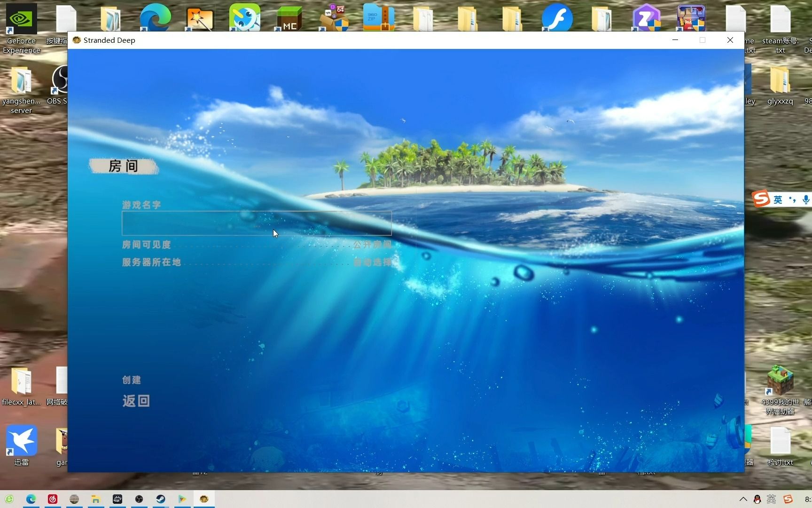Image resolution: width=812 pixels, height=508 pixels.
Task: Open the purple Z hexagon app shortcut
Action: pyautogui.click(x=646, y=18)
